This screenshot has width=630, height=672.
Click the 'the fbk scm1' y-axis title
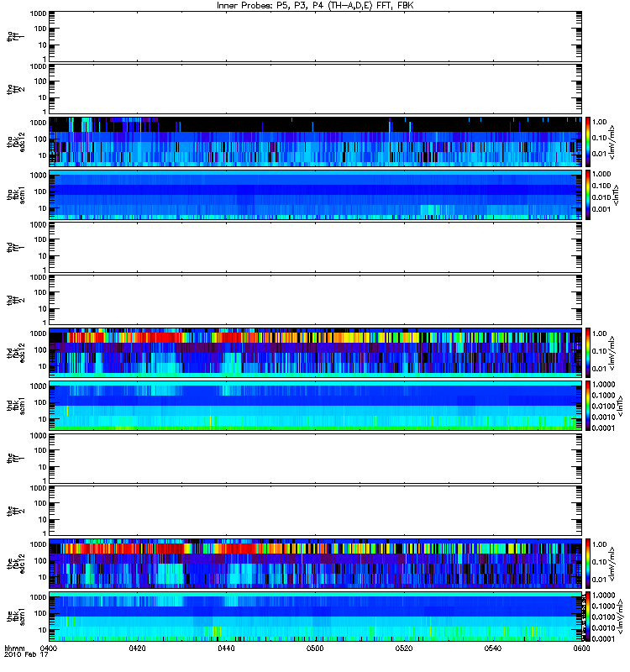click(16, 617)
